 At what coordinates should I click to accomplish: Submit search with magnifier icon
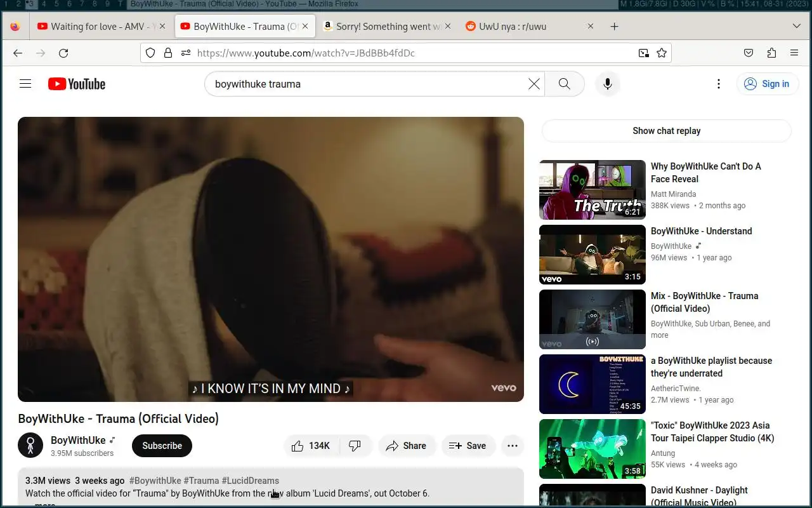[x=564, y=84]
